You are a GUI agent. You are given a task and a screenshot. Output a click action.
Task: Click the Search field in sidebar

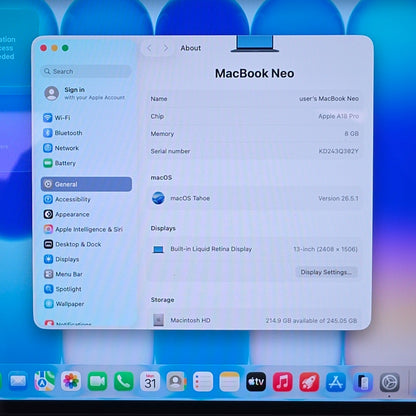(86, 71)
